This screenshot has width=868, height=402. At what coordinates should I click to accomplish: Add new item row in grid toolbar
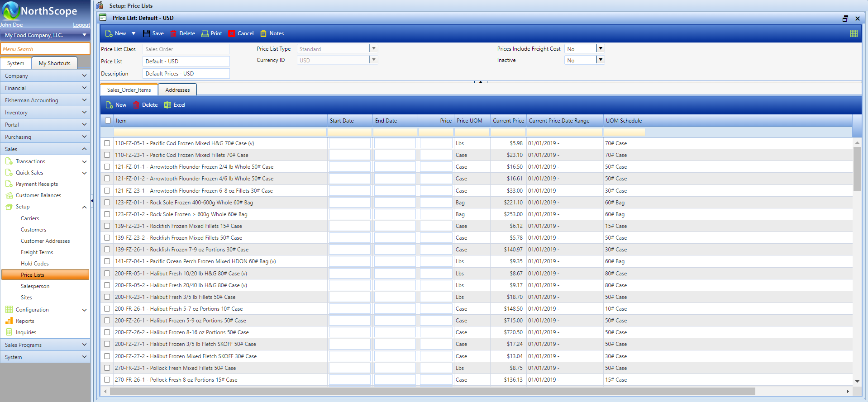pos(116,105)
